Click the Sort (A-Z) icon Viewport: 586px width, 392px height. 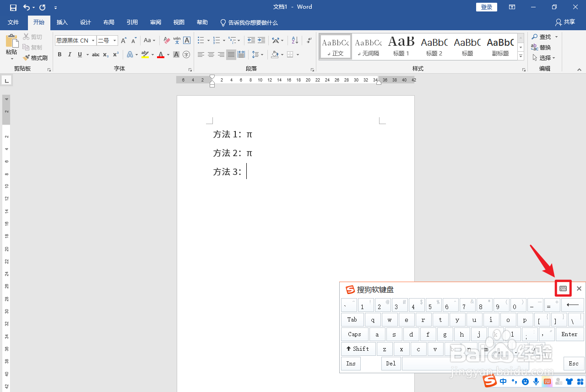pos(295,40)
